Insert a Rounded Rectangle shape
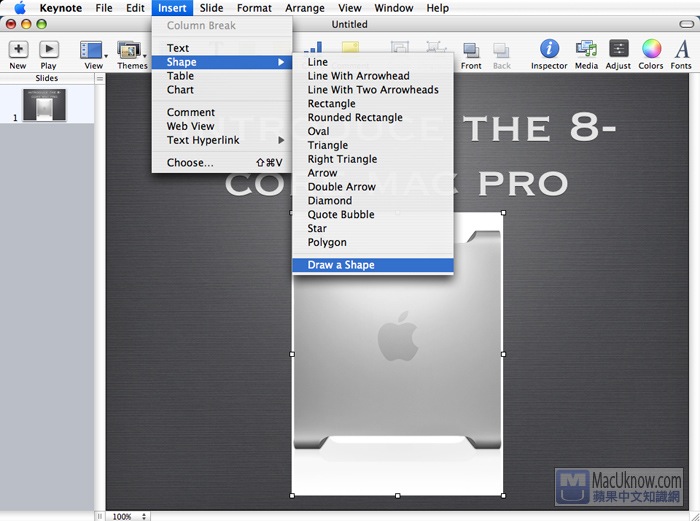Viewport: 700px width, 521px height. [373, 117]
